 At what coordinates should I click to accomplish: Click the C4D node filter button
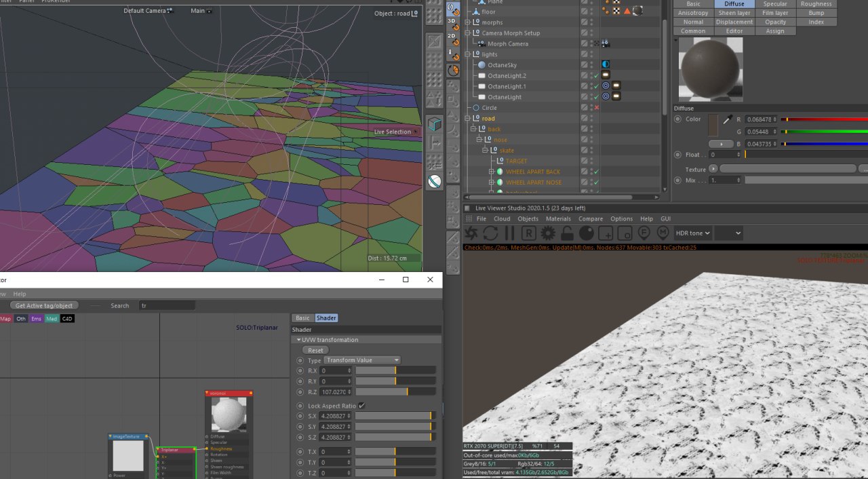coord(67,318)
